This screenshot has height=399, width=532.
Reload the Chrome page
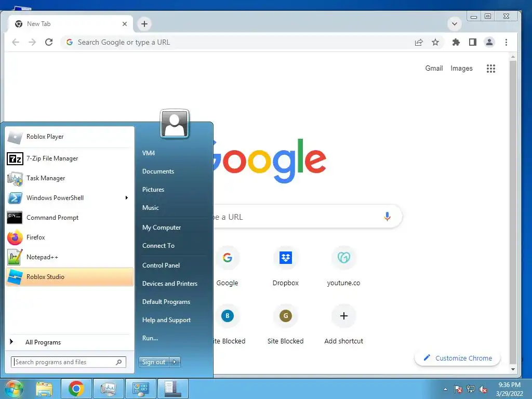(x=49, y=42)
